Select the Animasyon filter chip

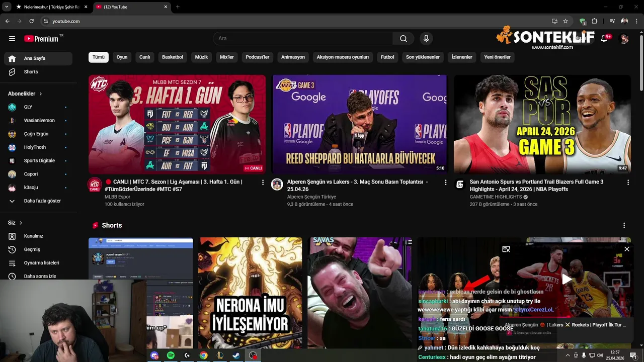point(293,57)
